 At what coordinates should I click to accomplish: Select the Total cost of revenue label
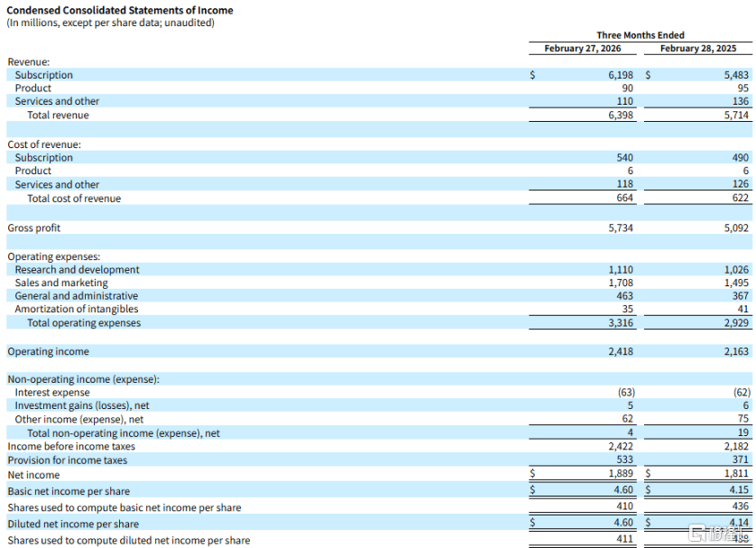point(73,199)
